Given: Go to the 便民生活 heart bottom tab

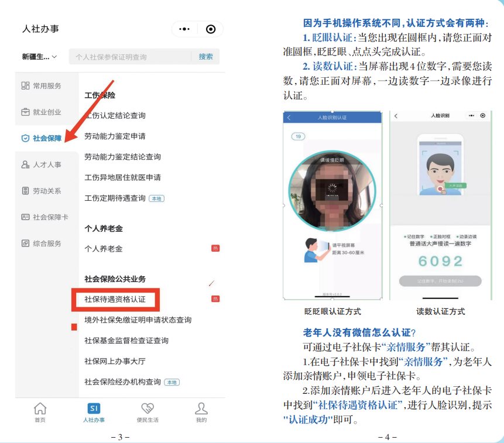Looking at the screenshot, I should [x=148, y=413].
